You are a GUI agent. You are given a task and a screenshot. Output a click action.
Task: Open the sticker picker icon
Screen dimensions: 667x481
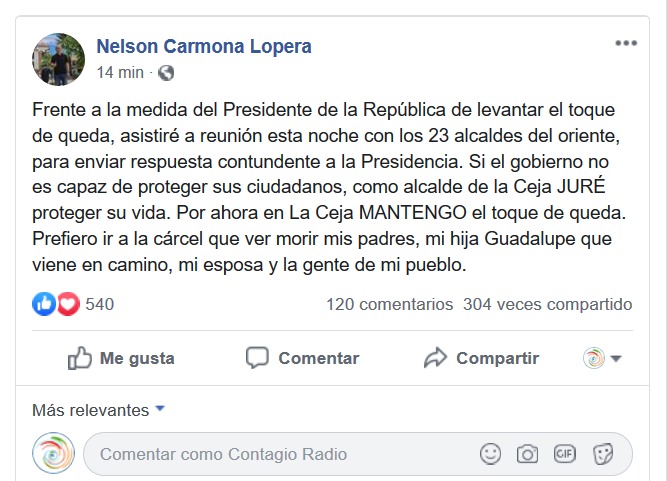pos(602,454)
